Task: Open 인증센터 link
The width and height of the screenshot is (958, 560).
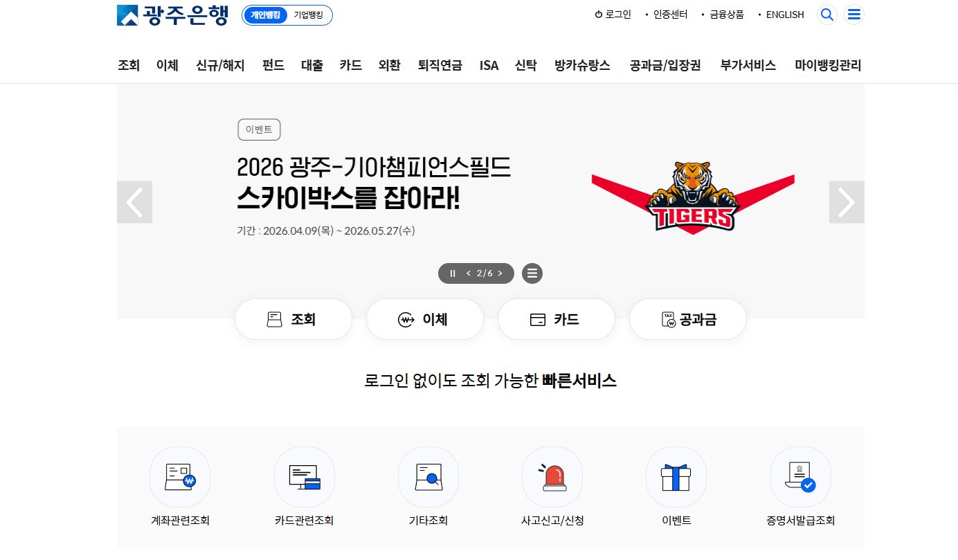Action: [670, 15]
